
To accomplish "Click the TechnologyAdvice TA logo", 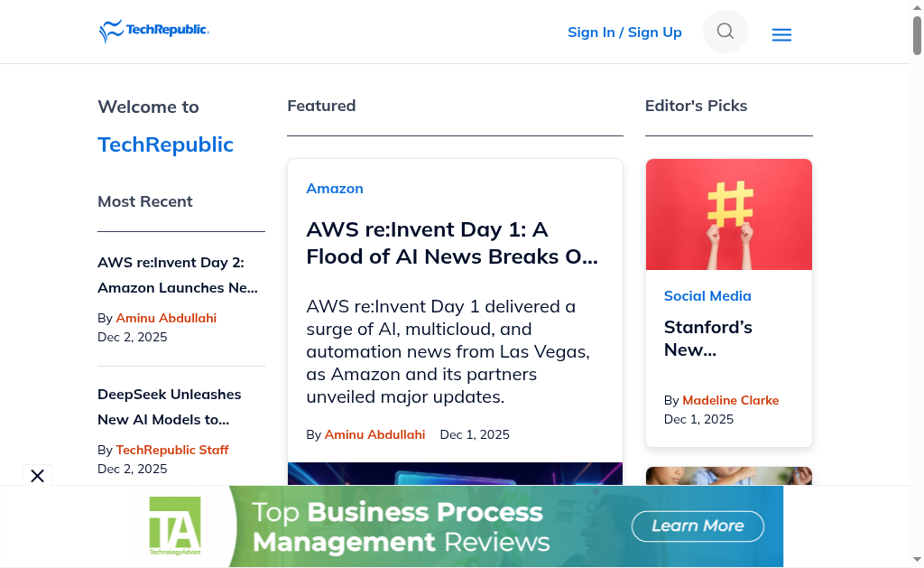I will (x=174, y=526).
